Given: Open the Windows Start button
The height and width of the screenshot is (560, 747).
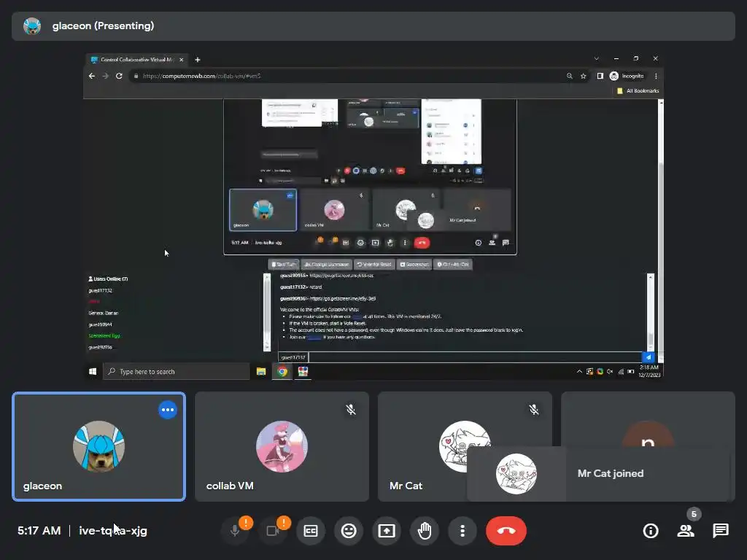Looking at the screenshot, I should coord(93,371).
